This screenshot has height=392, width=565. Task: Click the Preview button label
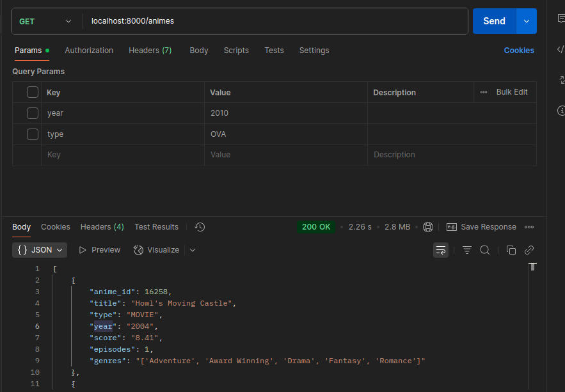[106, 250]
